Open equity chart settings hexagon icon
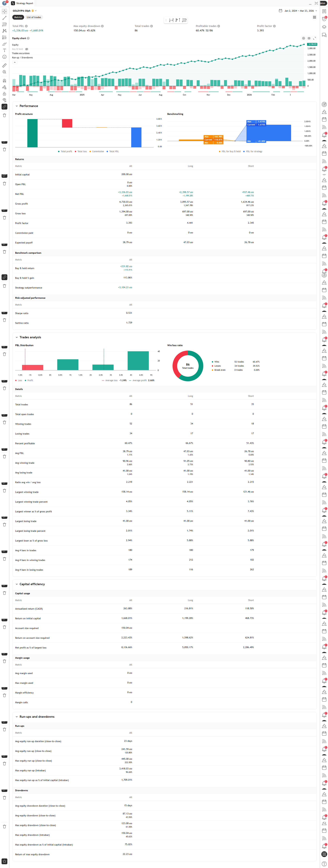This screenshot has width=328, height=868. [x=303, y=38]
